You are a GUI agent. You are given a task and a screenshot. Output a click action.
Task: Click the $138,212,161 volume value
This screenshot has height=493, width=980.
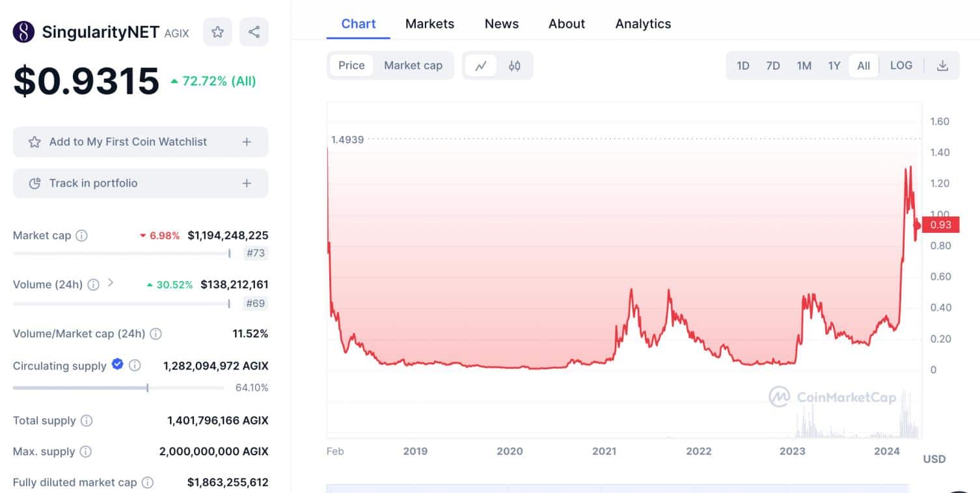(234, 284)
